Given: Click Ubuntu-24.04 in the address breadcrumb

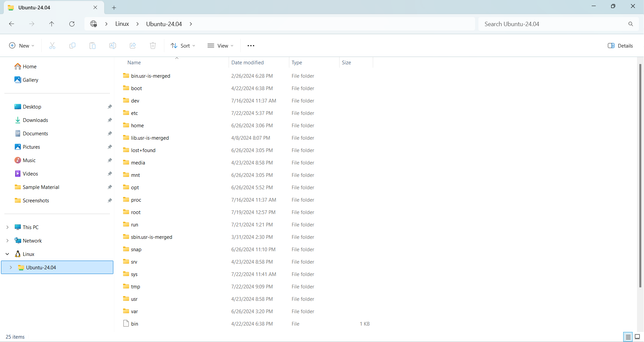Looking at the screenshot, I should tap(164, 24).
